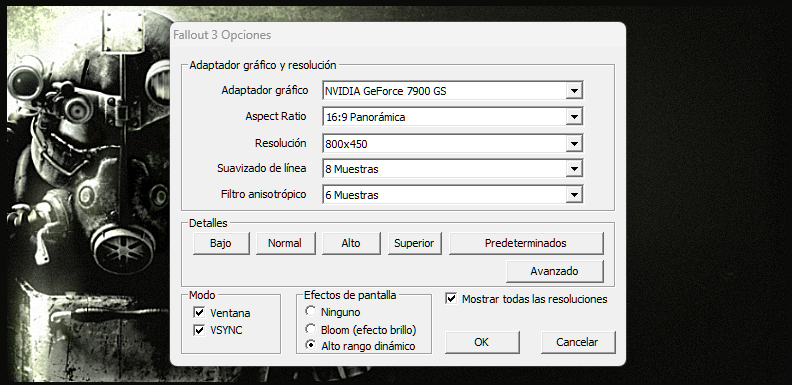
Task: Open the Adaptador gráfico dropdown arrow
Action: 574,91
